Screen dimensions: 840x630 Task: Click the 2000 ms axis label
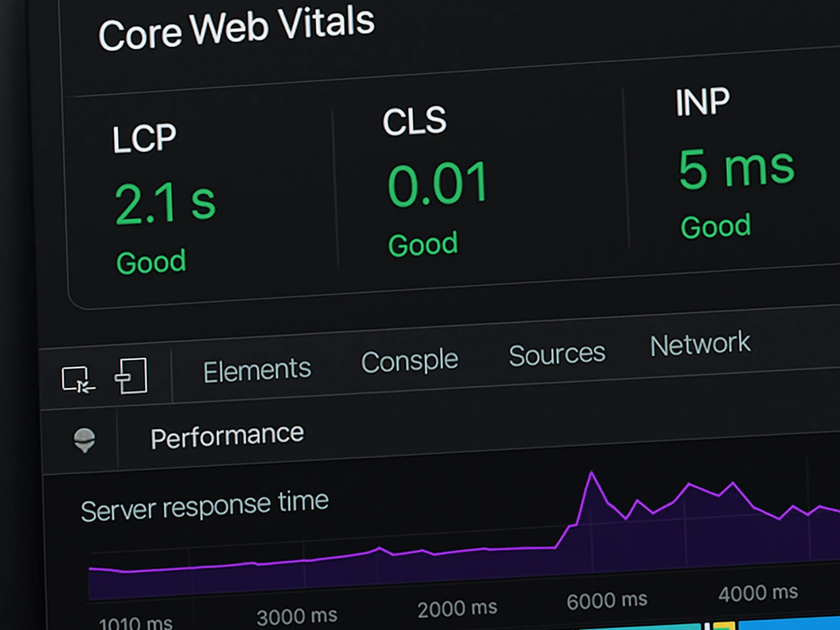click(457, 608)
